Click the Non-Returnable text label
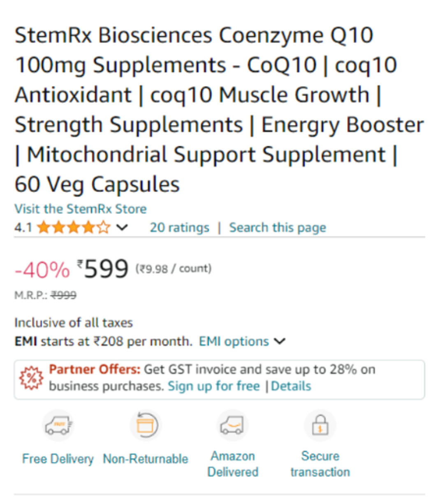Viewport: 447px width, 504px height. (x=146, y=459)
